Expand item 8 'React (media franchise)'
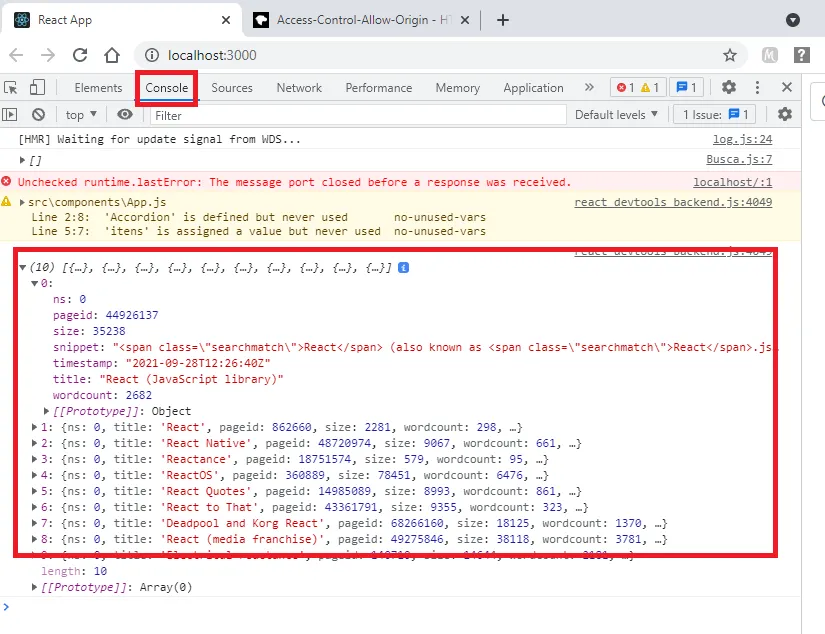The width and height of the screenshot is (825, 634). (x=34, y=539)
